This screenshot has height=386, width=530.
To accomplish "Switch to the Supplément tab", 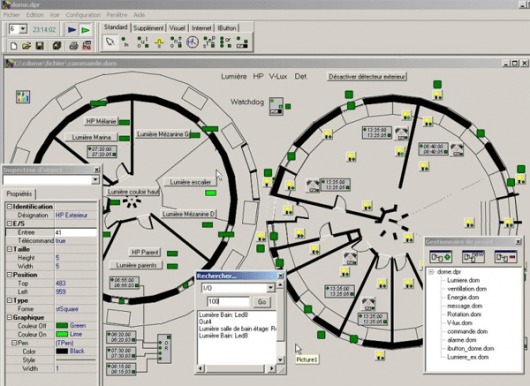I will coord(148,28).
